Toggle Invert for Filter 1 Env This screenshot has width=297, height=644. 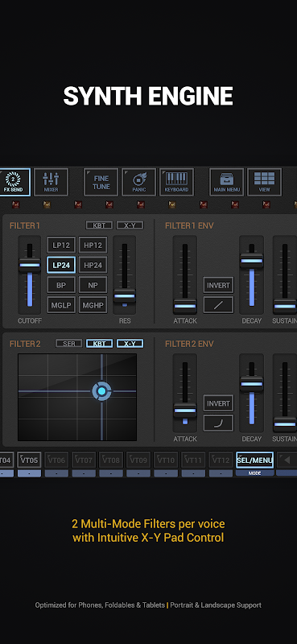(219, 285)
